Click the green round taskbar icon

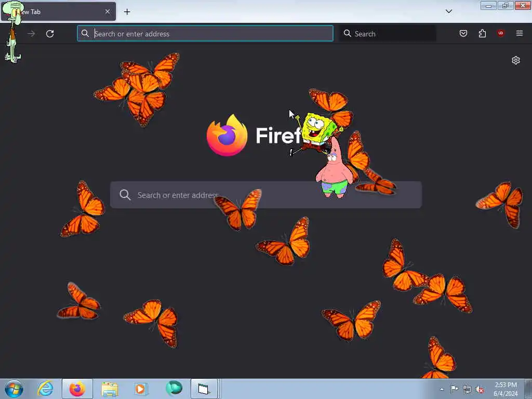tap(174, 388)
